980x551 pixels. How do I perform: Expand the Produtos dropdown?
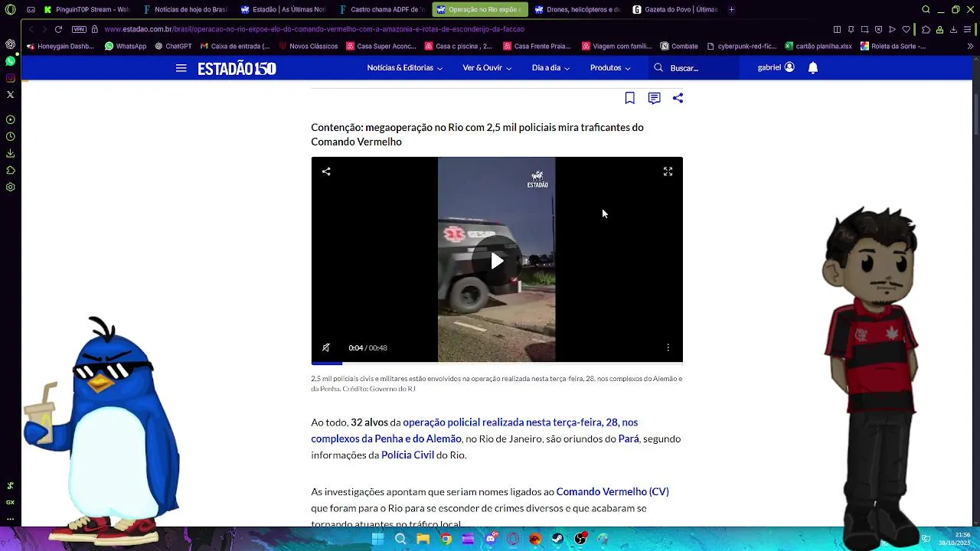click(x=610, y=68)
